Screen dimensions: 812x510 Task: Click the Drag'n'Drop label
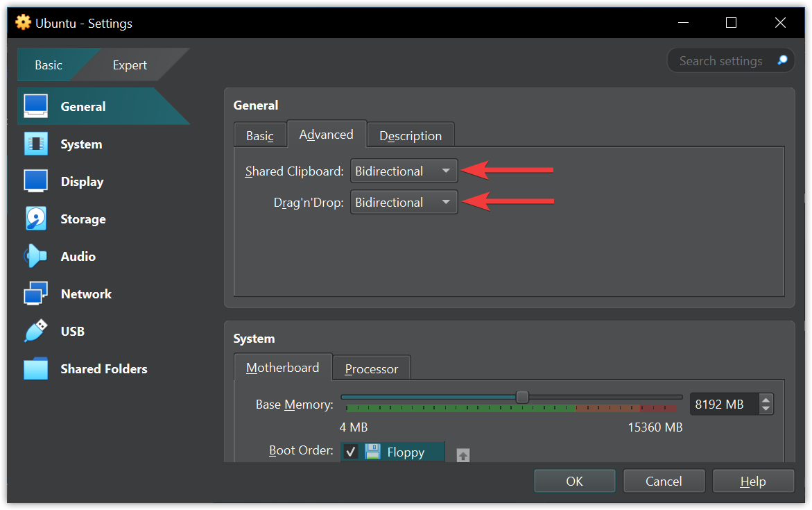[309, 203]
